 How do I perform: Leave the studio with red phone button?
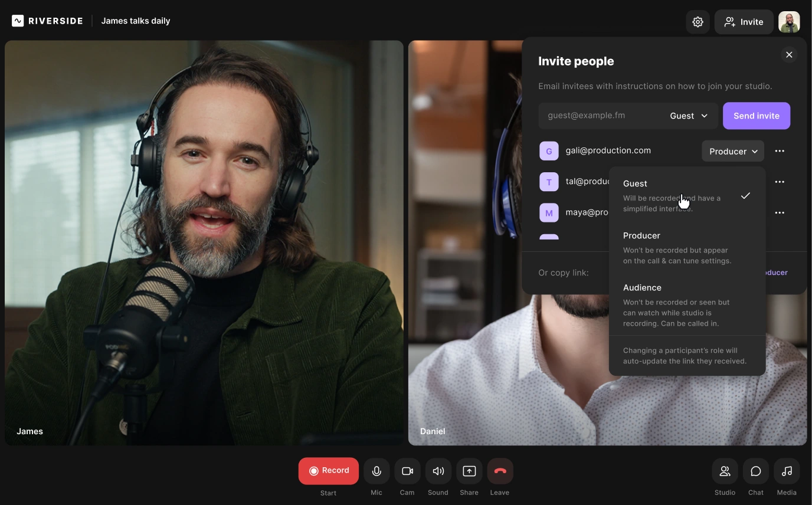pyautogui.click(x=500, y=471)
